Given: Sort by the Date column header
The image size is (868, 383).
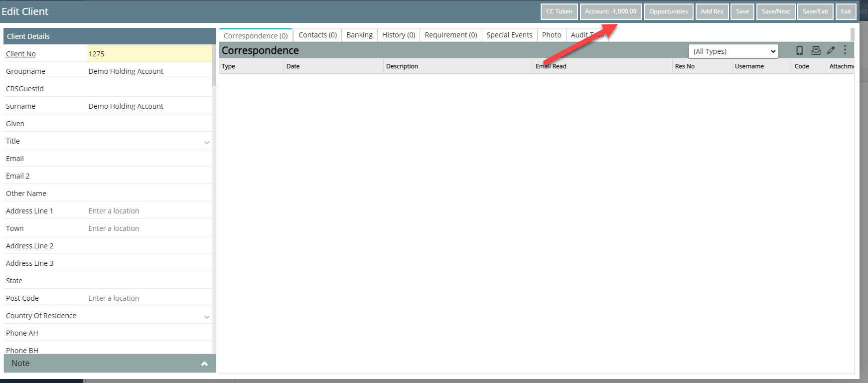Looking at the screenshot, I should click(293, 66).
